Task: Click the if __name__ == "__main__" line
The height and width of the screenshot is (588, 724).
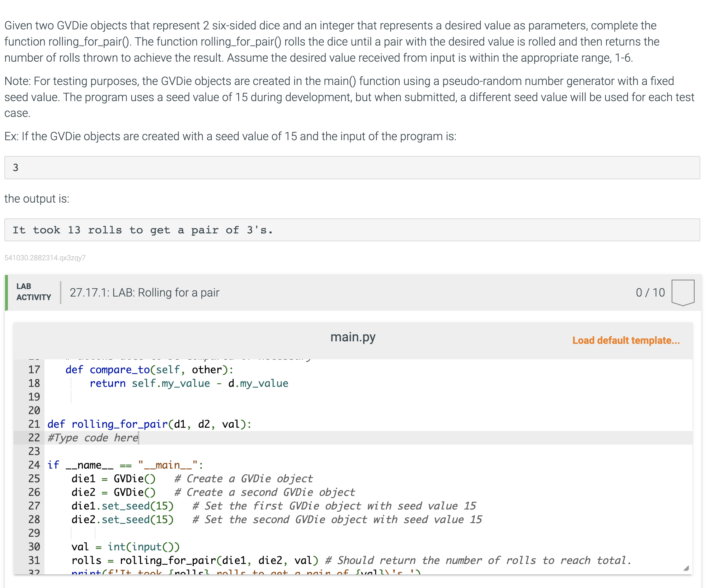Action: tap(126, 465)
